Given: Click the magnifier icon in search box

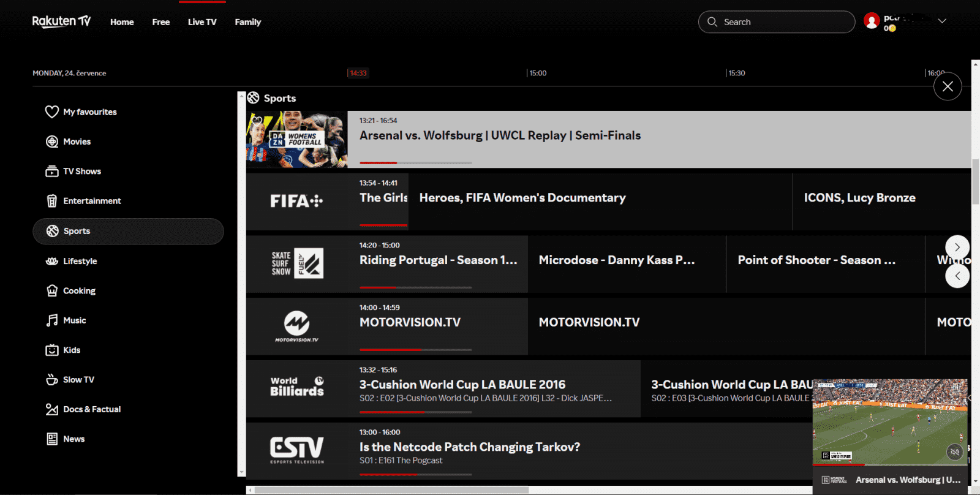Looking at the screenshot, I should click(x=712, y=22).
